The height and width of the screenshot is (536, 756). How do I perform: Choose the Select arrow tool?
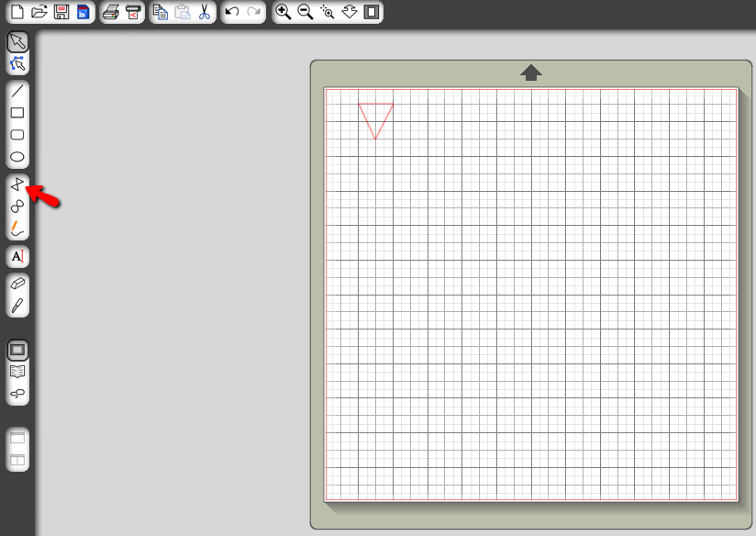tap(17, 42)
